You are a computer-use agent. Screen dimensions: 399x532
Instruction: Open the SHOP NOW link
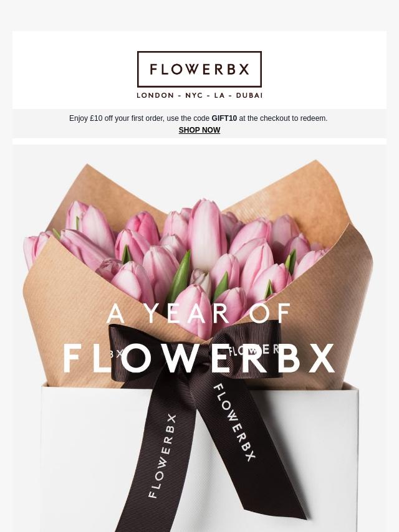pyautogui.click(x=199, y=130)
